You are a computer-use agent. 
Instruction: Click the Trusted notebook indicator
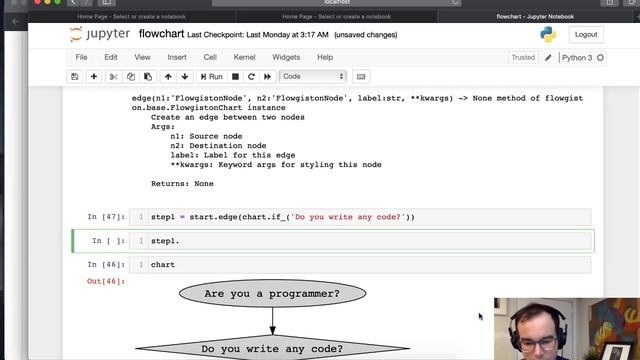[x=523, y=58]
